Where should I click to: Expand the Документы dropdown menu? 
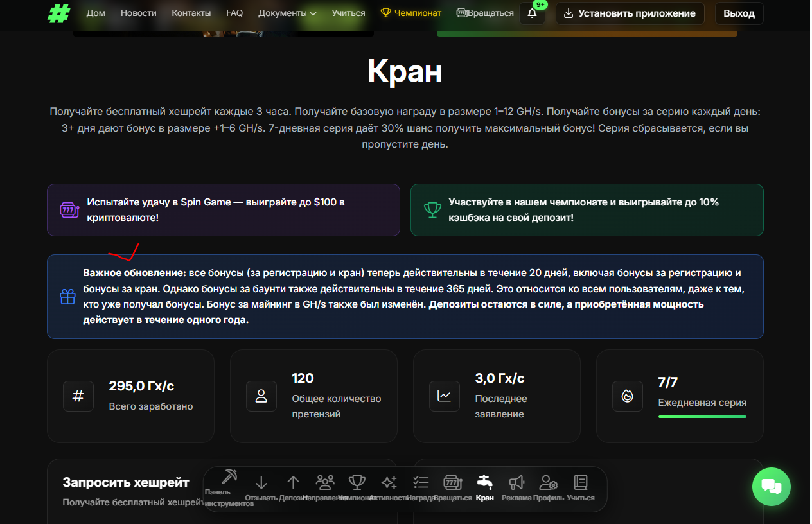[x=287, y=13]
